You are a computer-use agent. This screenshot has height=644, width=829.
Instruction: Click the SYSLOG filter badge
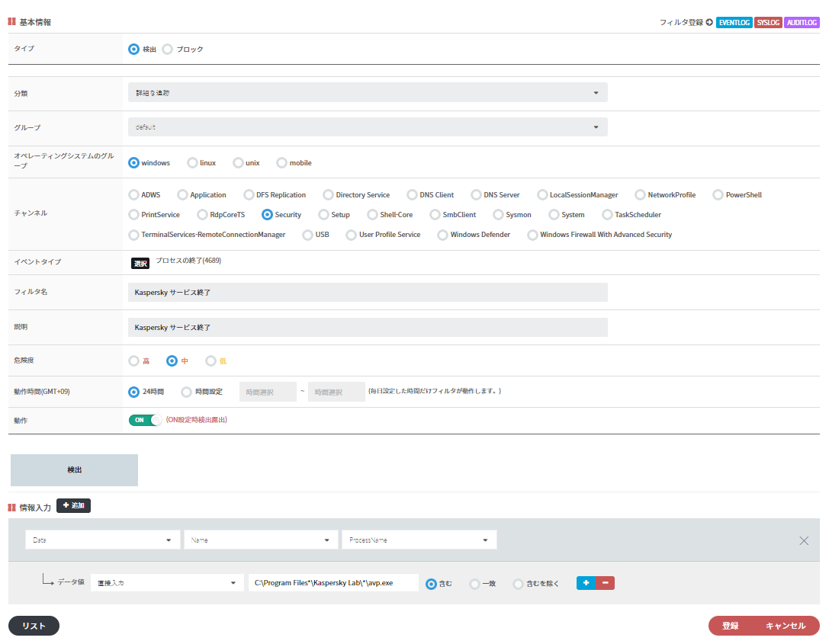767,23
